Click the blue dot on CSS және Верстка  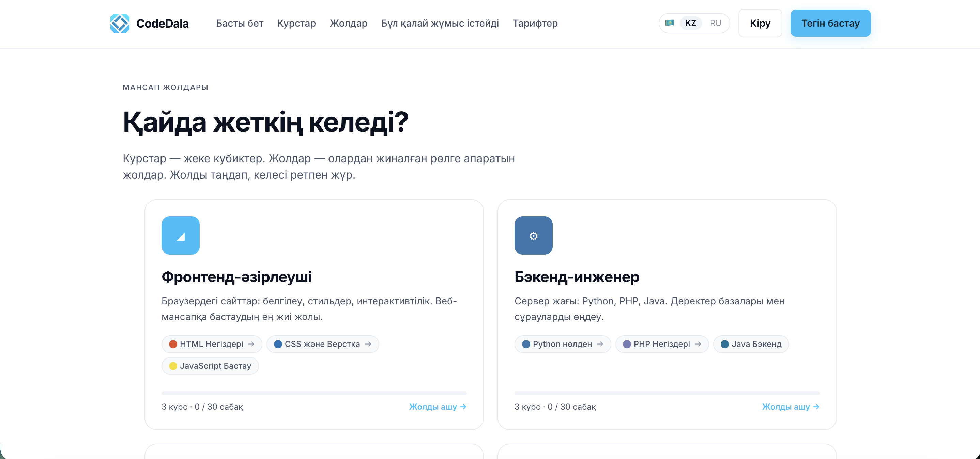pos(278,344)
